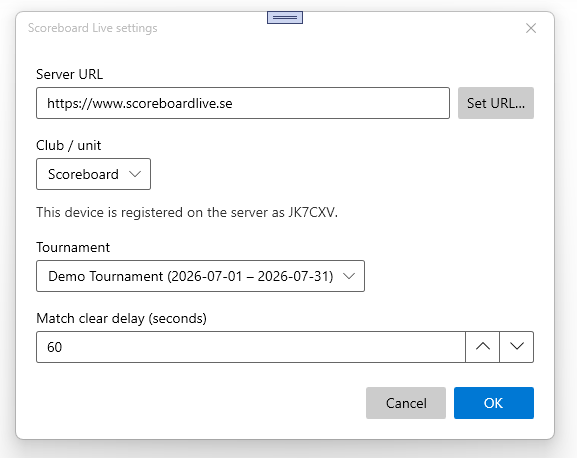Image resolution: width=577 pixels, height=458 pixels.
Task: Click the 'Club / unit' label
Action: point(68,145)
